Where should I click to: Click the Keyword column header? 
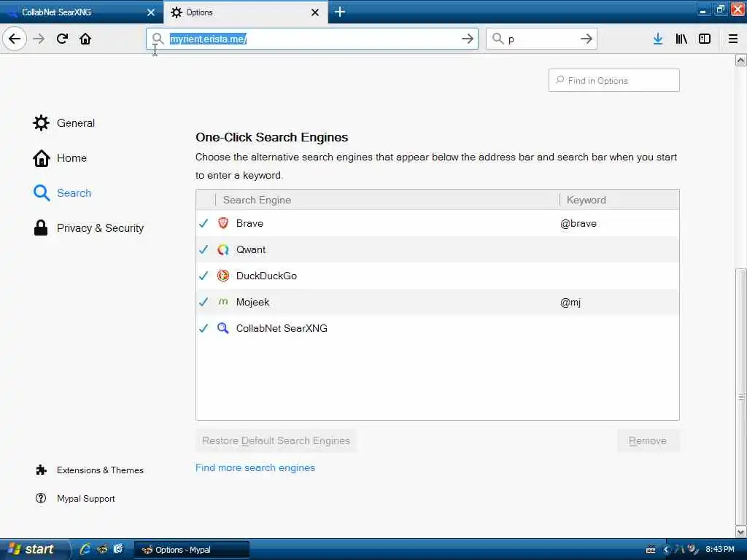pyautogui.click(x=619, y=200)
